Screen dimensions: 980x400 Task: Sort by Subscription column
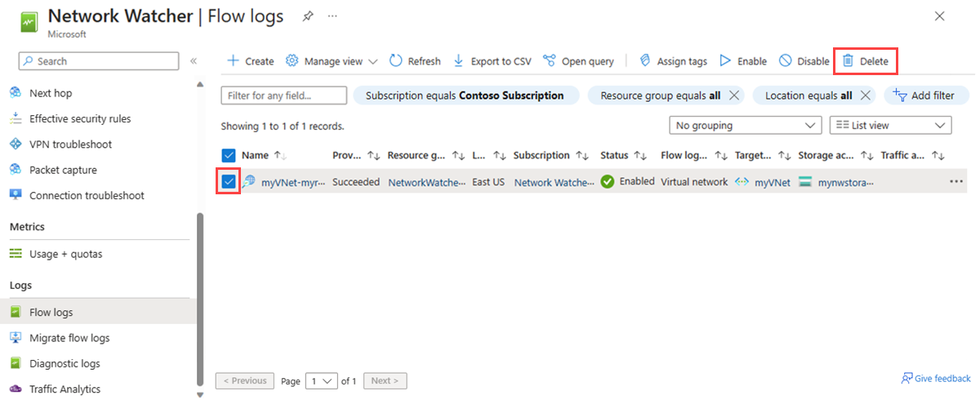(x=551, y=155)
